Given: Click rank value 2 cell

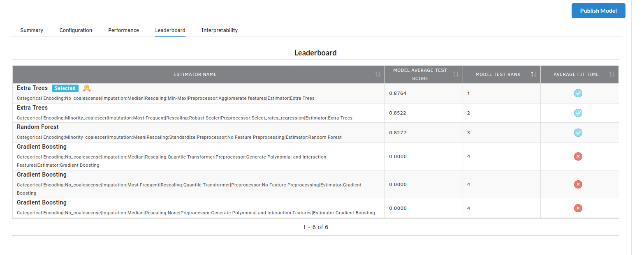Looking at the screenshot, I should coord(501,113).
